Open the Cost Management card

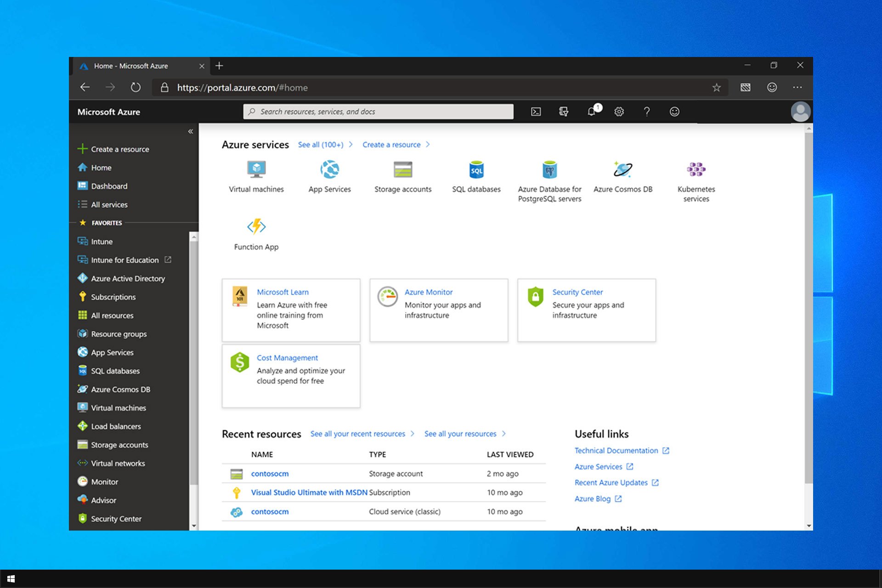(291, 376)
